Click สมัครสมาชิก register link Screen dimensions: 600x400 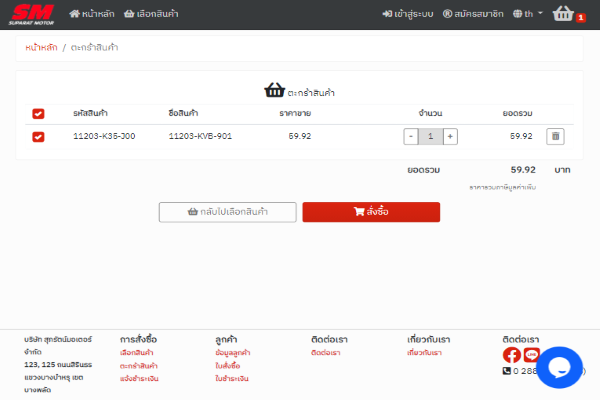(473, 14)
